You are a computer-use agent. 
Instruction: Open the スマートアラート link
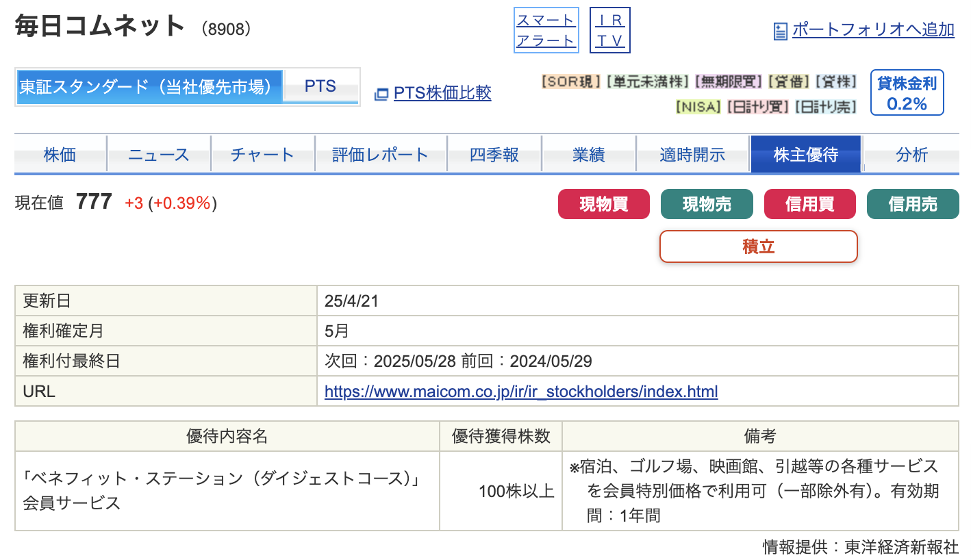(x=546, y=30)
